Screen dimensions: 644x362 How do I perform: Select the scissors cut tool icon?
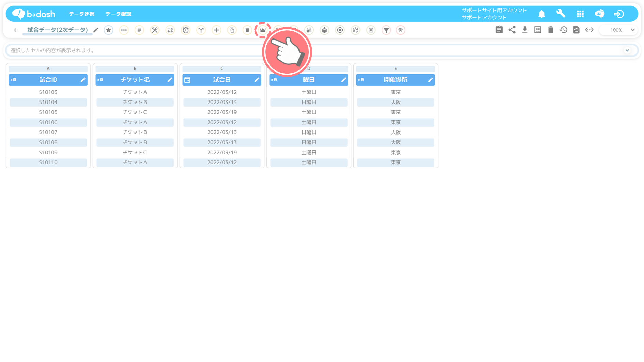(x=155, y=30)
